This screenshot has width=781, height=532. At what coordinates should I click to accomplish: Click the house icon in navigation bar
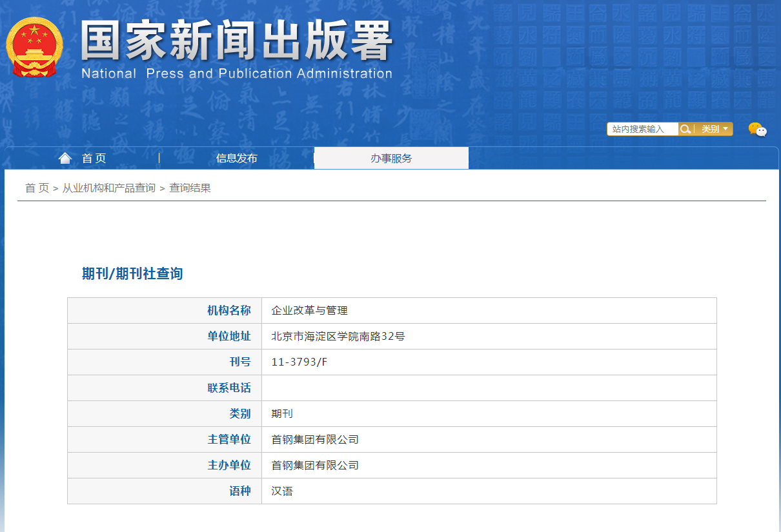(x=65, y=158)
